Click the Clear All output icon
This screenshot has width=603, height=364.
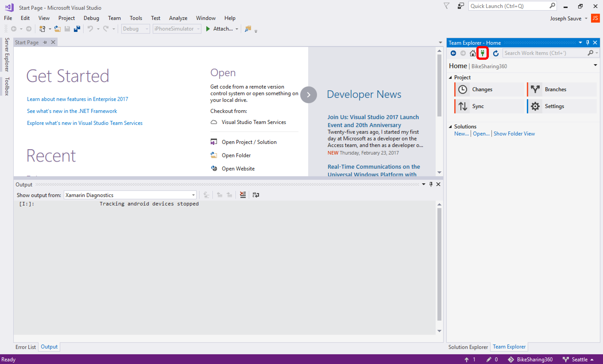[x=243, y=195]
